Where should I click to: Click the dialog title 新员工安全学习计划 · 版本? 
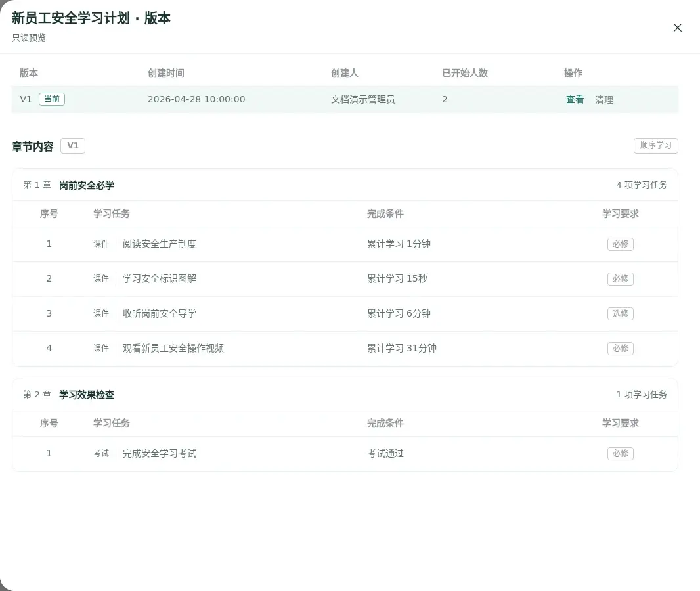point(91,18)
